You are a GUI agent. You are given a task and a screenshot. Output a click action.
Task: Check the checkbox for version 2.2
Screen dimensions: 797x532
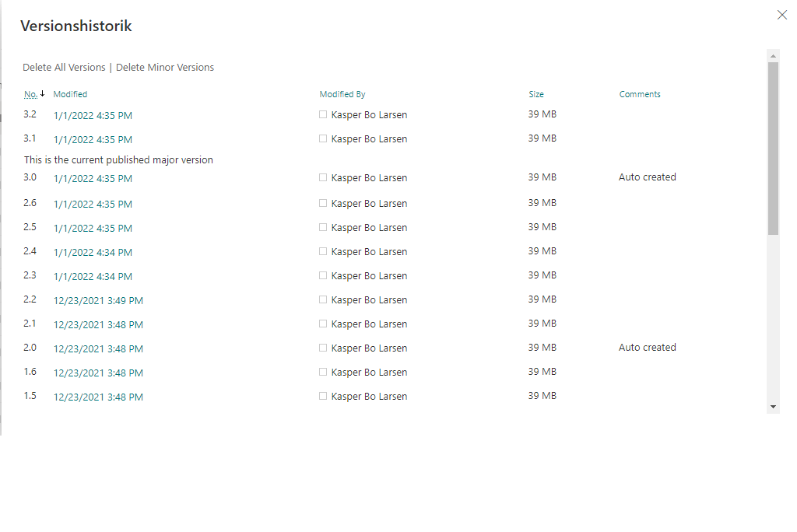click(x=322, y=299)
